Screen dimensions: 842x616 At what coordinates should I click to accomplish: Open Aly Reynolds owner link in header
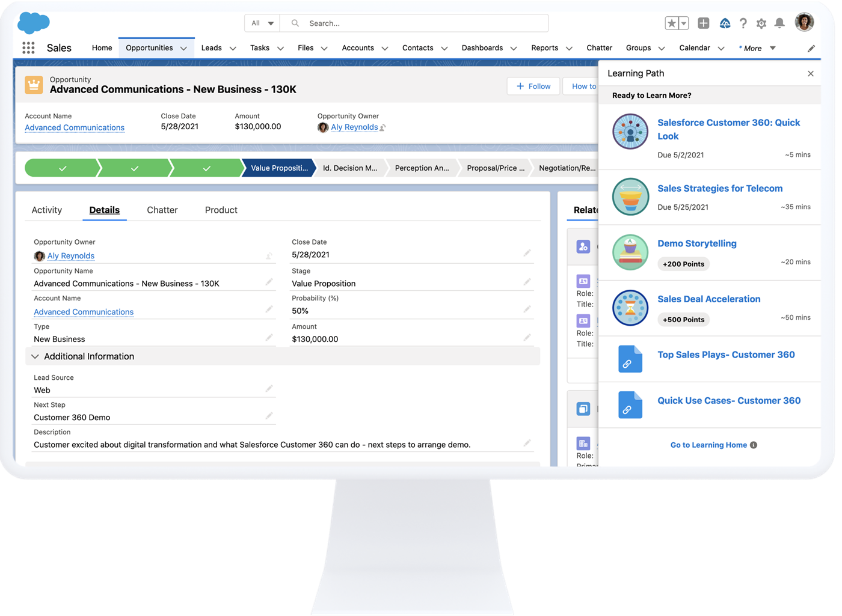click(354, 127)
